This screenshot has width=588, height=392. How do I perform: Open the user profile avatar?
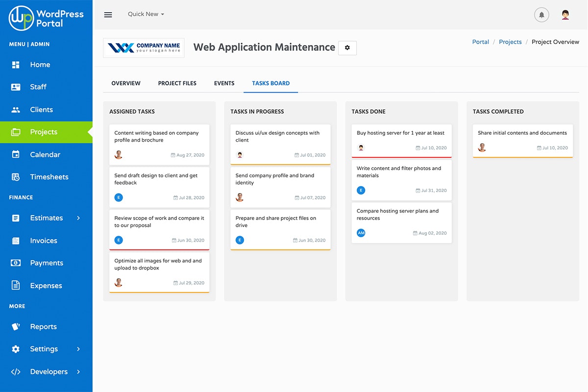coord(565,15)
